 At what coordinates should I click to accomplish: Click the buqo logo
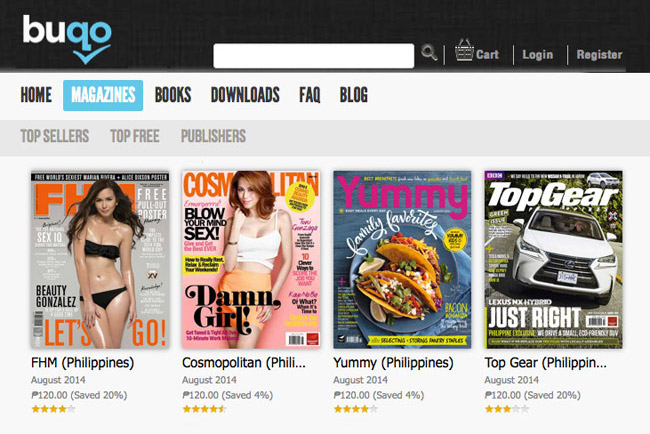tap(67, 39)
